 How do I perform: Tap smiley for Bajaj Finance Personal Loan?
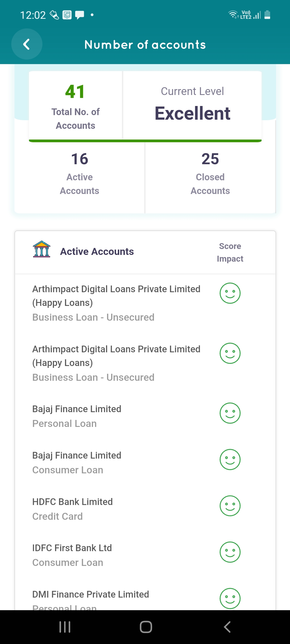click(x=230, y=413)
